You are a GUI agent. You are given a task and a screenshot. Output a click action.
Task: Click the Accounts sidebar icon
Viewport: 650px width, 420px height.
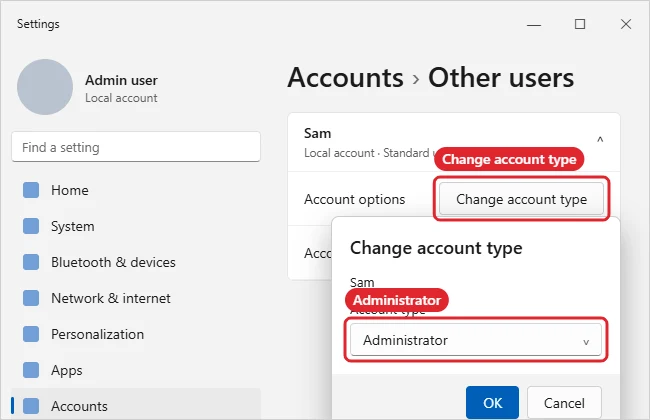pyautogui.click(x=31, y=406)
